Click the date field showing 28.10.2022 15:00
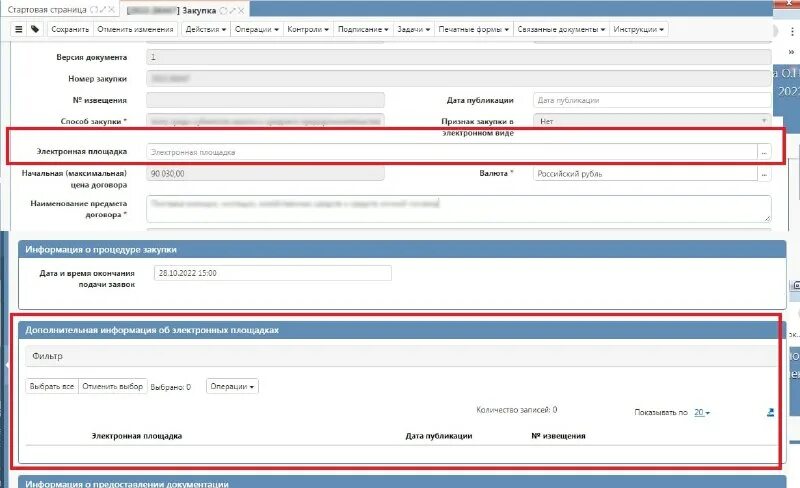800x488 pixels. pyautogui.click(x=273, y=273)
